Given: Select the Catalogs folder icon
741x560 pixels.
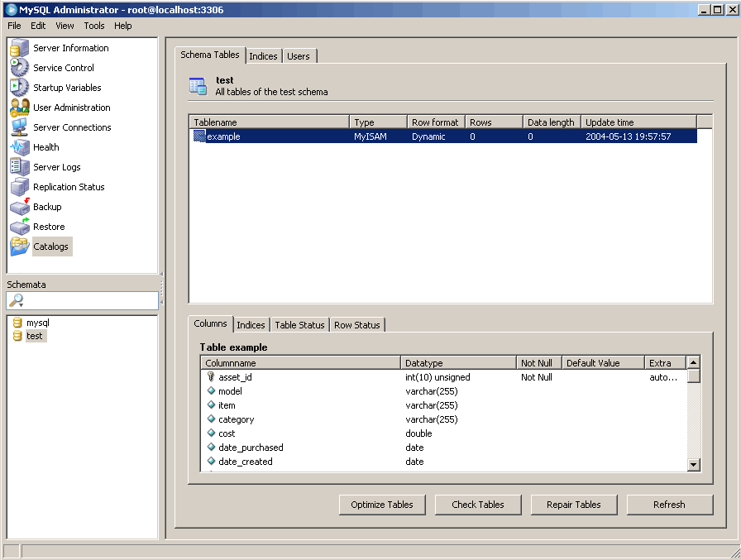Looking at the screenshot, I should (x=19, y=246).
